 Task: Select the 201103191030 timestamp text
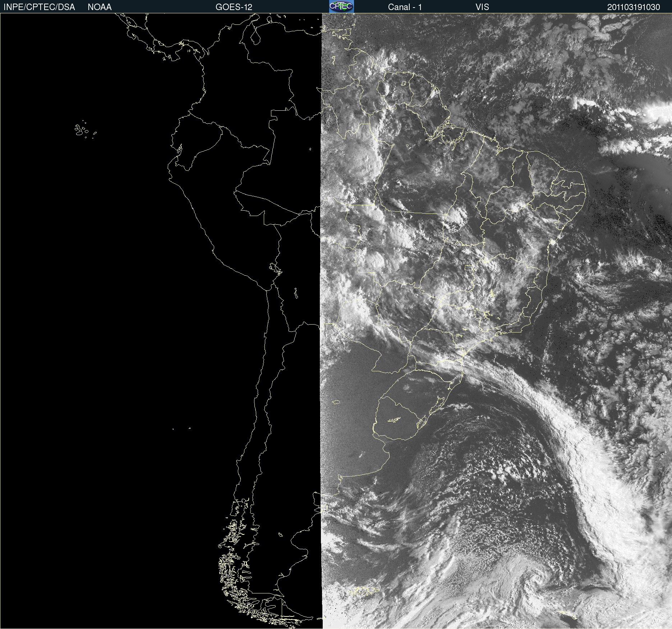click(x=634, y=7)
